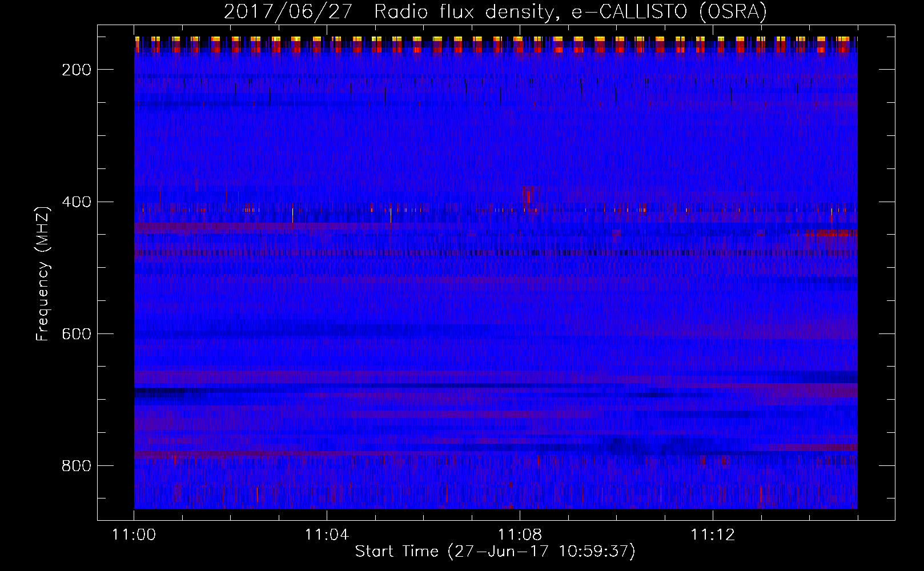Click the 11:12 time tick label
Viewport: 924px width, 571px height.
pyautogui.click(x=713, y=534)
